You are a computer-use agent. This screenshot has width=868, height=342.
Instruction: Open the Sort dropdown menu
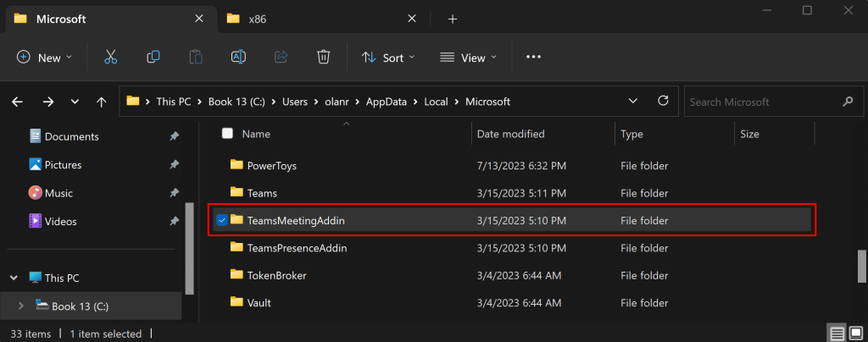[x=388, y=58]
